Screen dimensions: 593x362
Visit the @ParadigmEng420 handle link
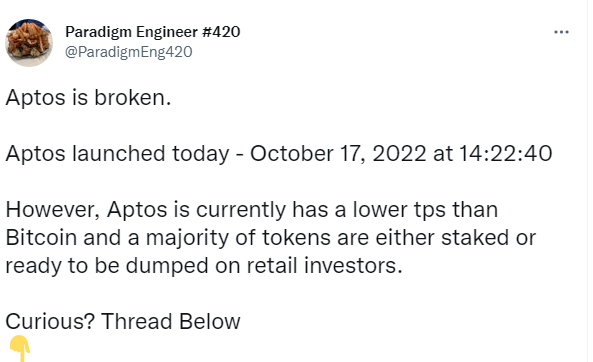tap(129, 52)
